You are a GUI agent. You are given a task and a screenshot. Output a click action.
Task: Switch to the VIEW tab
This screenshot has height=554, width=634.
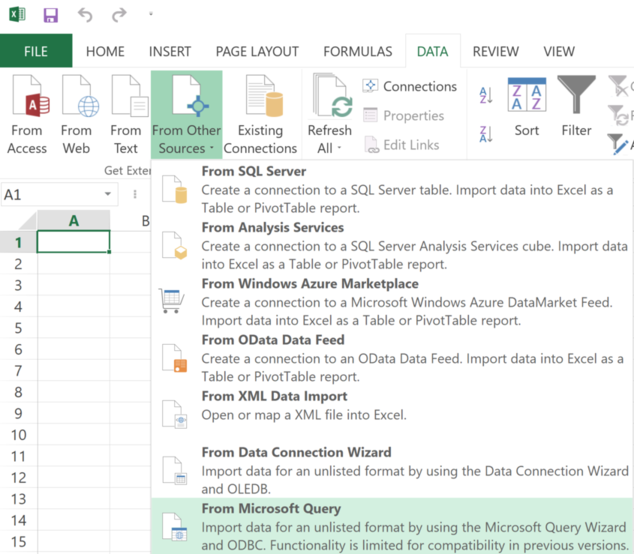(559, 51)
